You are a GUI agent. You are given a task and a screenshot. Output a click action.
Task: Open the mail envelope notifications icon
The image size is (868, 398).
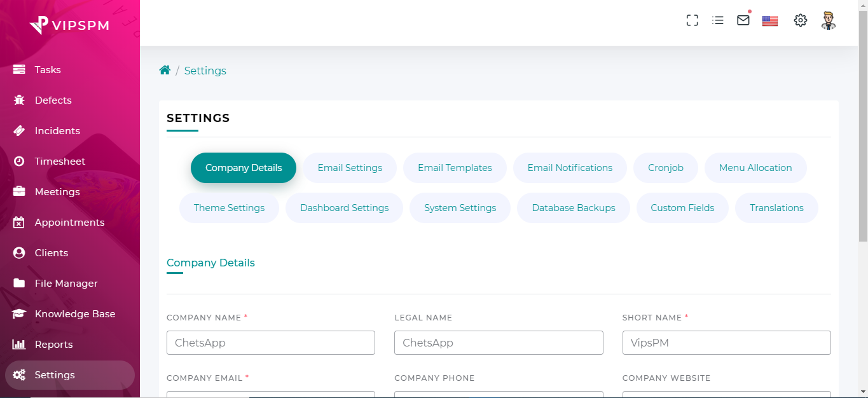pyautogui.click(x=743, y=20)
